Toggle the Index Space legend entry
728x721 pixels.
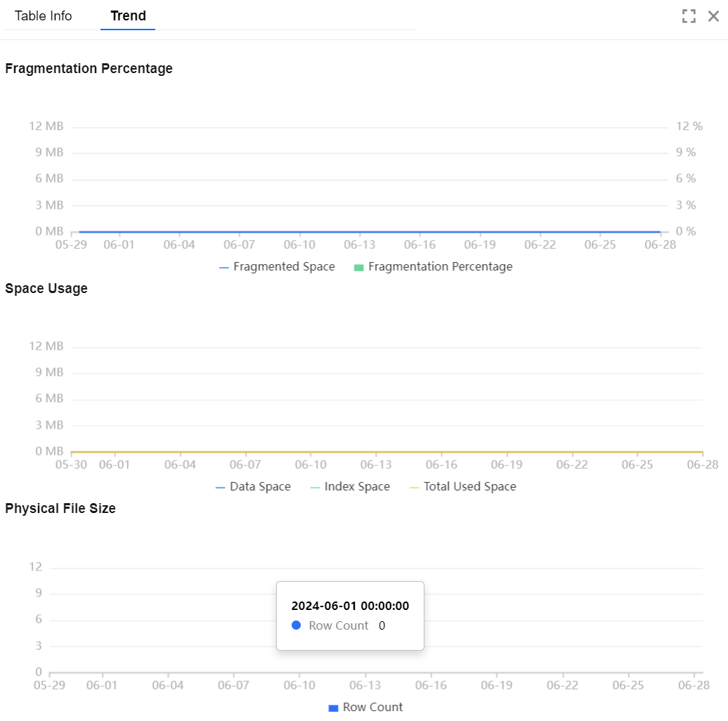(x=357, y=487)
